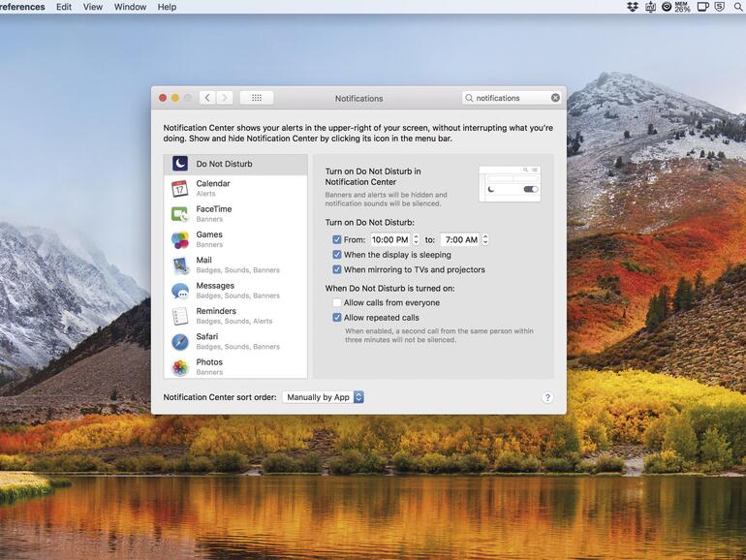Enable Allow calls from everyone
Screen dimensions: 746x560
(x=337, y=302)
